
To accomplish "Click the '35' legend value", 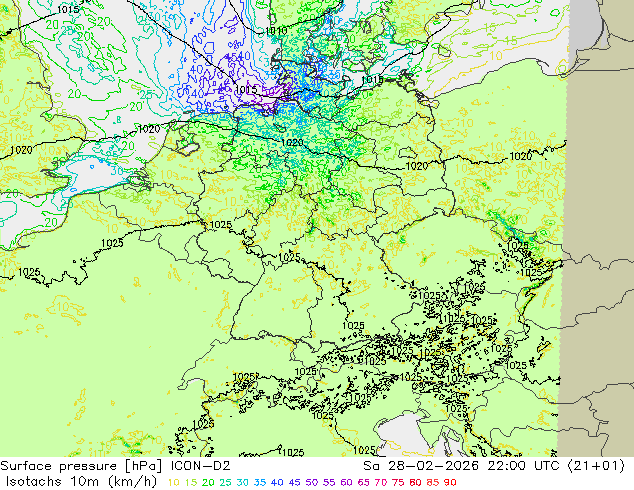I will click(260, 482).
